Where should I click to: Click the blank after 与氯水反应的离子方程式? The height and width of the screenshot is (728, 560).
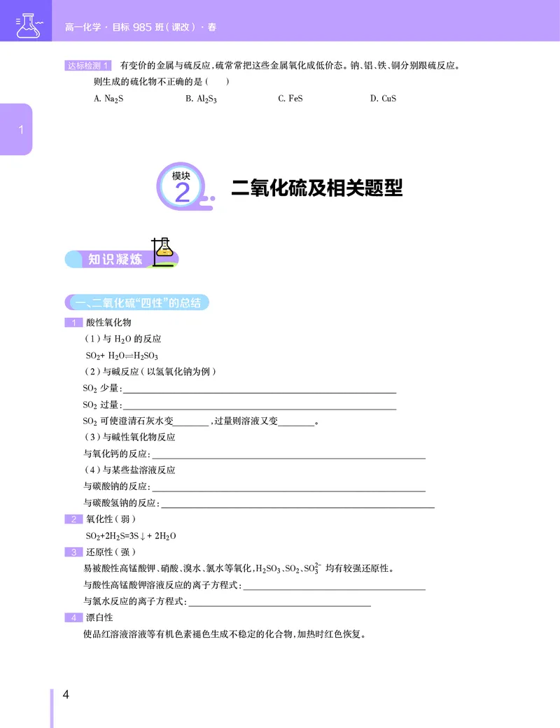tap(280, 602)
